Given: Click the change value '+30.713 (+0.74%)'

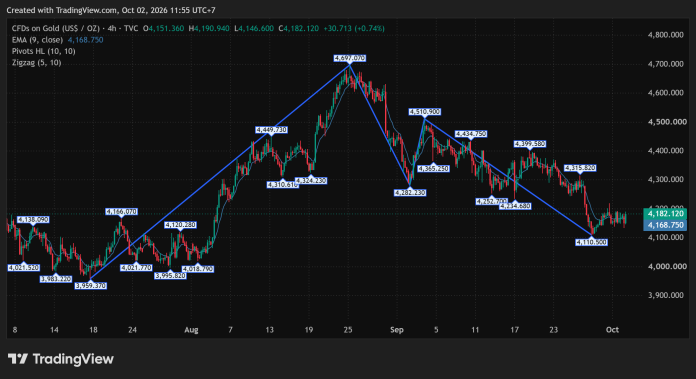Looking at the screenshot, I should coord(354,28).
